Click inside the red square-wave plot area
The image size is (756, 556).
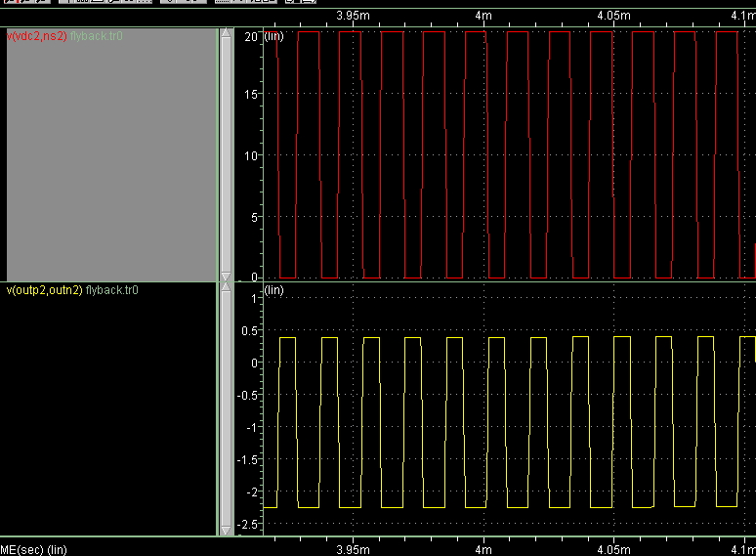(x=508, y=154)
